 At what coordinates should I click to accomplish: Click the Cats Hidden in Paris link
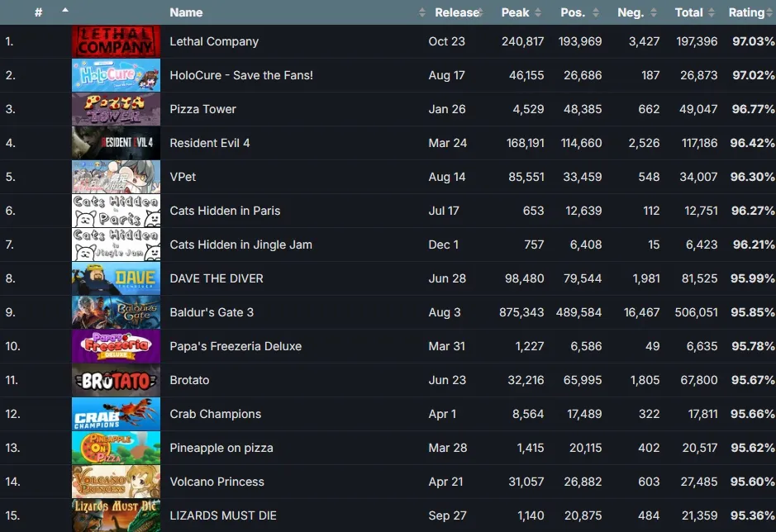[x=225, y=211]
